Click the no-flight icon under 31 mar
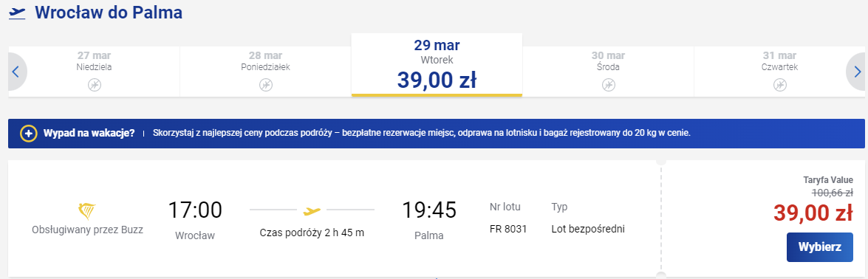Viewport: 868px width, 279px height. point(779,86)
